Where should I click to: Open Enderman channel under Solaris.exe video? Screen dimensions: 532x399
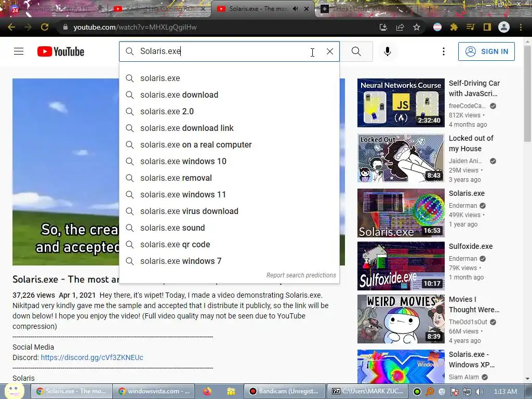463,206
